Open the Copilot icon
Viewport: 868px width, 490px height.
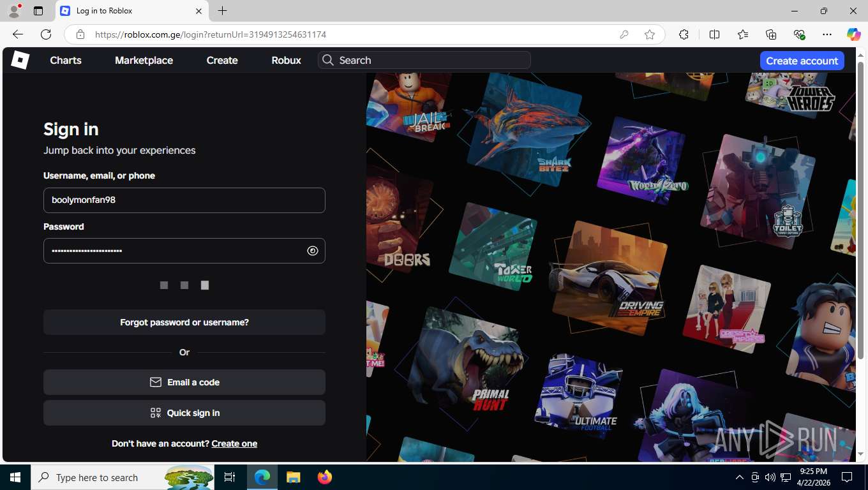[853, 34]
